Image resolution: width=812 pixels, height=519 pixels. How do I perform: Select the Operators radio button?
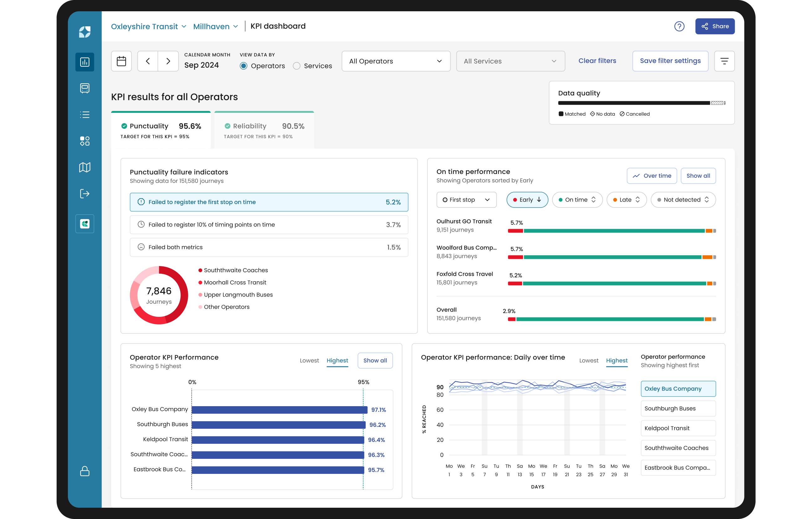[243, 66]
